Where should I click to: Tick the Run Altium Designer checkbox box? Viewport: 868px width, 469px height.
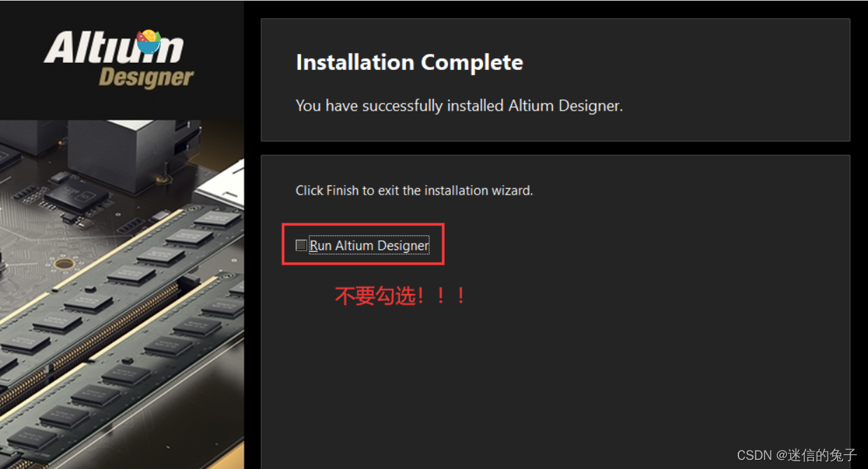click(301, 246)
